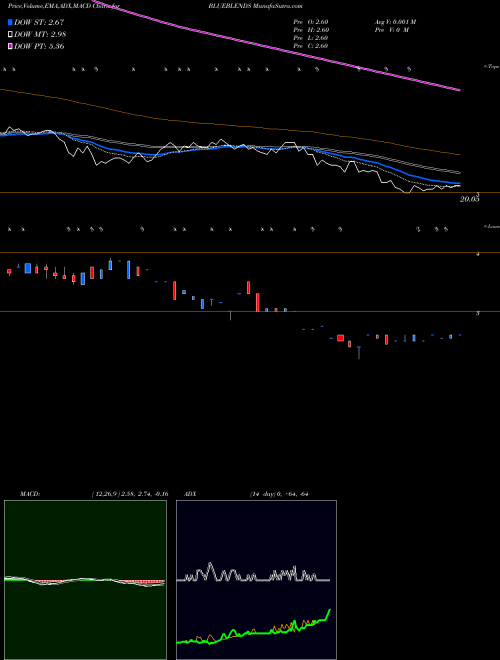
Task: Click the price axis label 3
Action: point(478,314)
